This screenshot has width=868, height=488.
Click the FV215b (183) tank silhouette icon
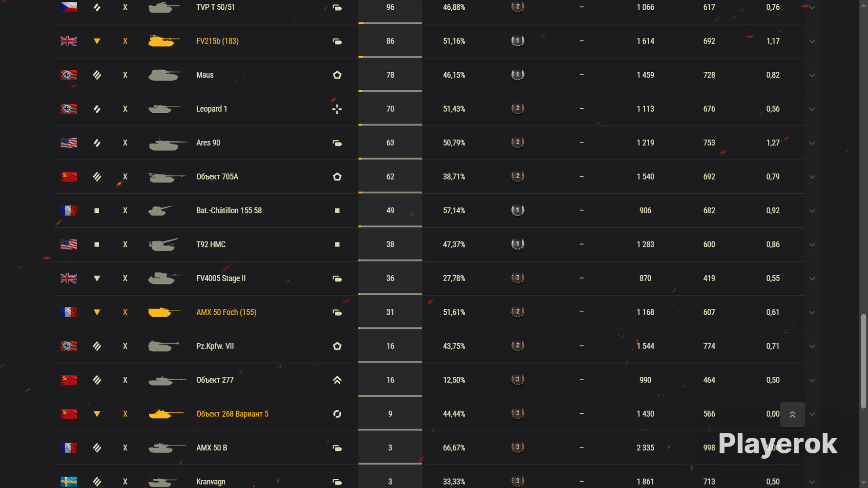click(x=163, y=41)
